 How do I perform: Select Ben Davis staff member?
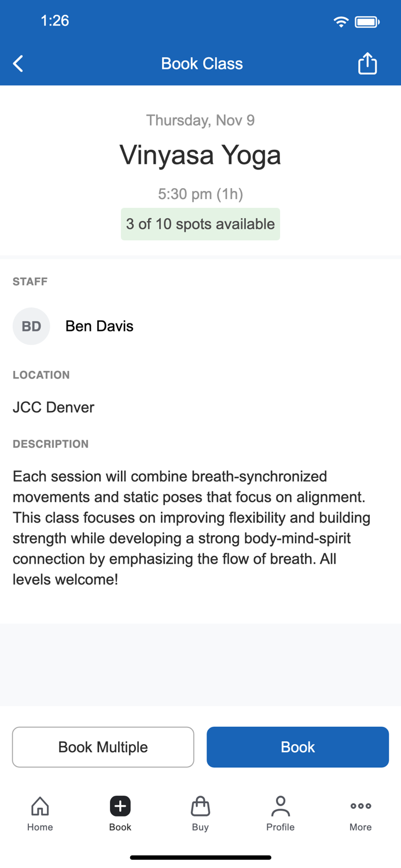(x=99, y=326)
